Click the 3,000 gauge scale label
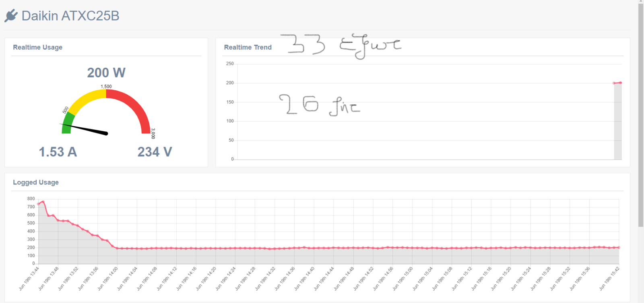The height and width of the screenshot is (303, 644). [x=153, y=133]
